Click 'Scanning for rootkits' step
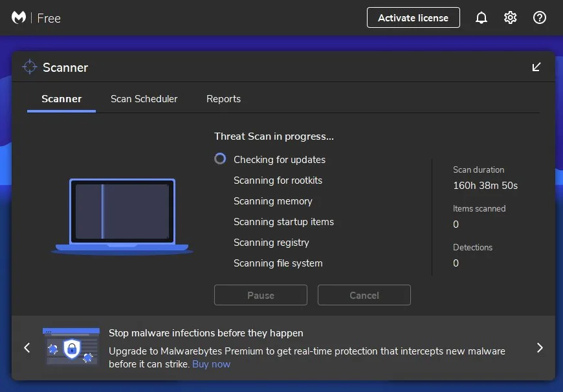 278,180
